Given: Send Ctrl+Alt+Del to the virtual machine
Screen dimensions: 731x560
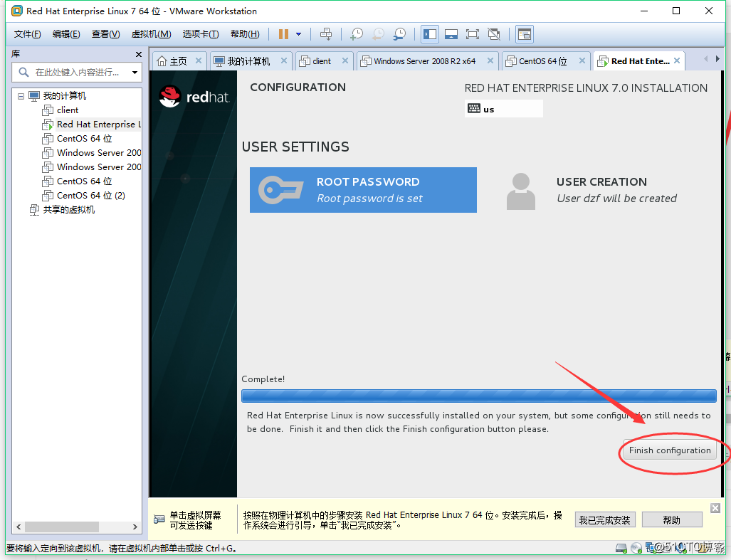Looking at the screenshot, I should (326, 34).
